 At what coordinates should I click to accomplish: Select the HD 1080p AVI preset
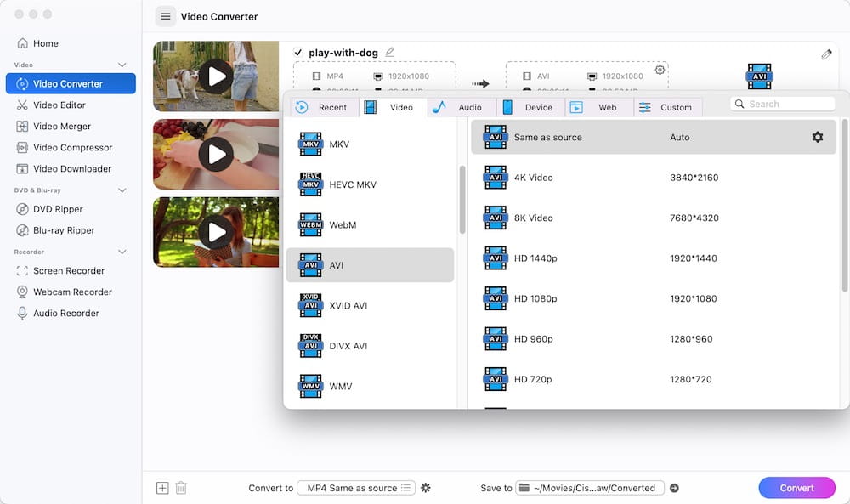653,298
